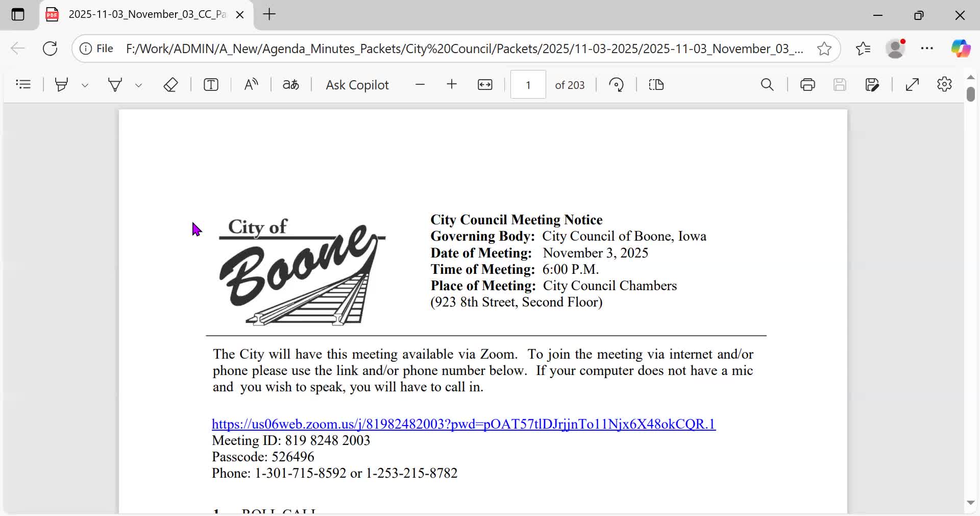Screen dimensions: 980x516
Task: Select the Highlight tool
Action: pyautogui.click(x=62, y=84)
